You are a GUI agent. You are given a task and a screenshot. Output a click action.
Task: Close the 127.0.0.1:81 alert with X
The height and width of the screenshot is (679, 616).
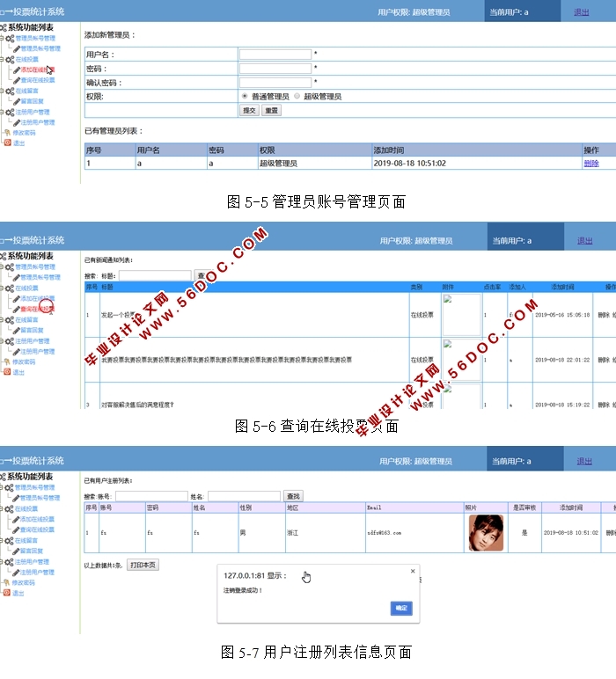[x=413, y=571]
